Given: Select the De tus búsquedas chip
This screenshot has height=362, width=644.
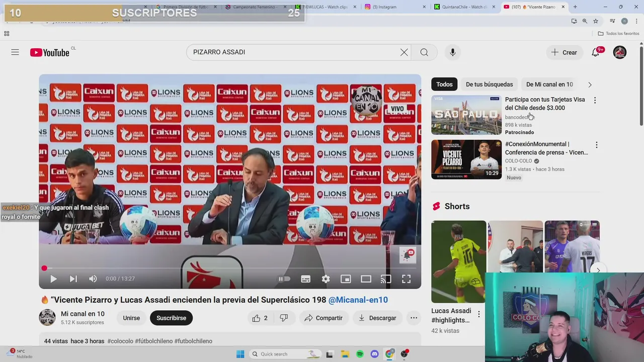Looking at the screenshot, I should (489, 84).
